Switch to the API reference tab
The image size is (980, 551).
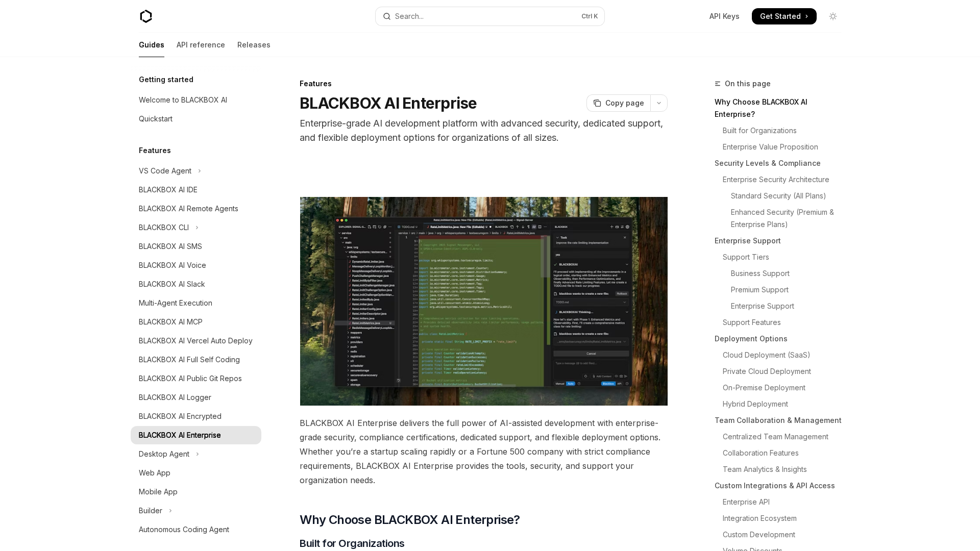[x=201, y=45]
